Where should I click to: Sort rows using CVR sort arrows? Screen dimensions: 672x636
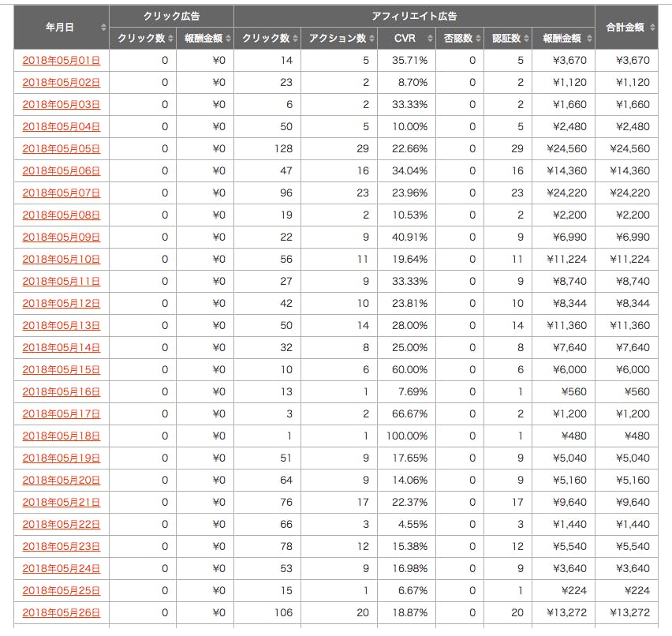click(430, 39)
